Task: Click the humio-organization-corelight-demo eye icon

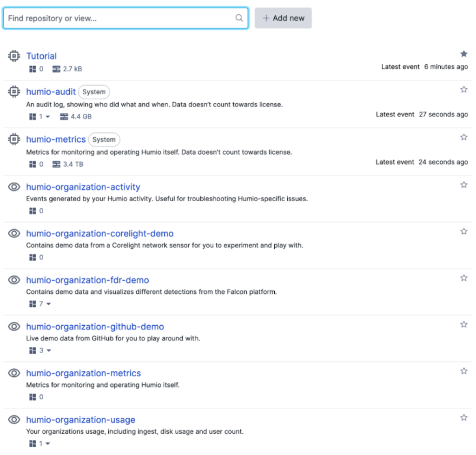Action: (14, 233)
